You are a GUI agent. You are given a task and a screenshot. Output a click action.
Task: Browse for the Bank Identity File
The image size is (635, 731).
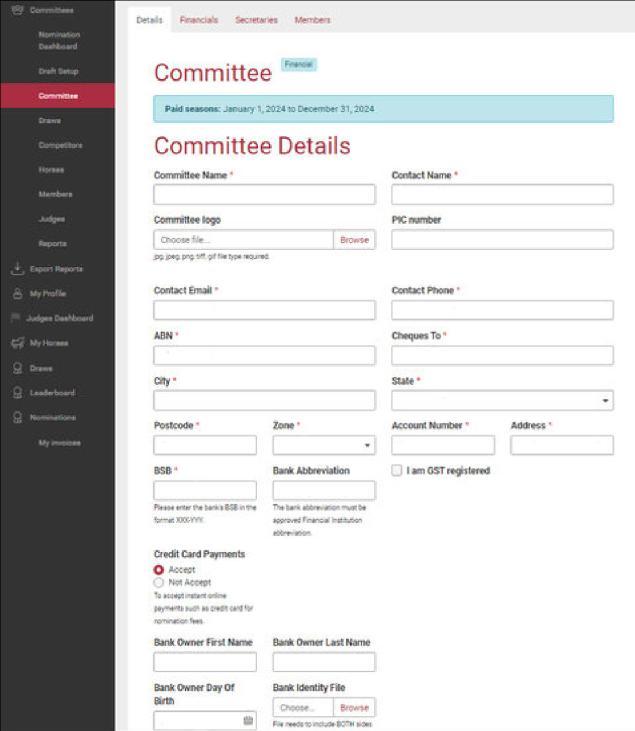point(354,707)
